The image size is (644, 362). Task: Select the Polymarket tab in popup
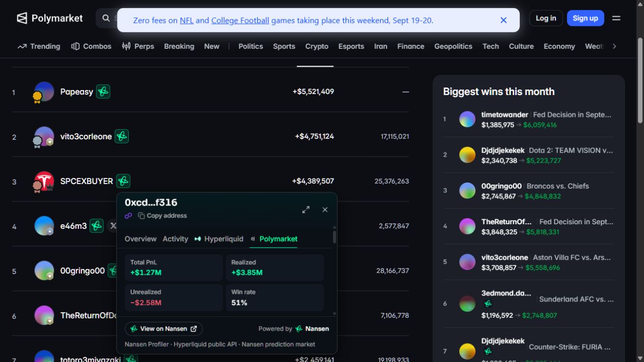[x=274, y=239]
